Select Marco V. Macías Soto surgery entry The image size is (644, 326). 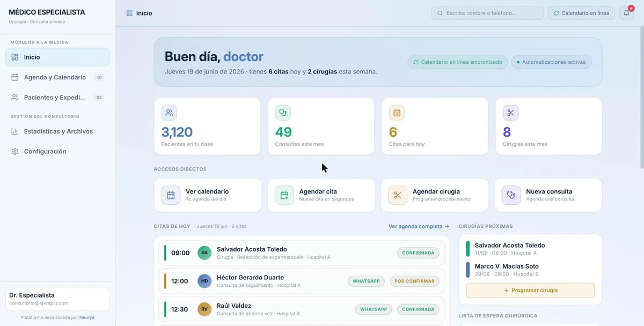click(x=530, y=270)
